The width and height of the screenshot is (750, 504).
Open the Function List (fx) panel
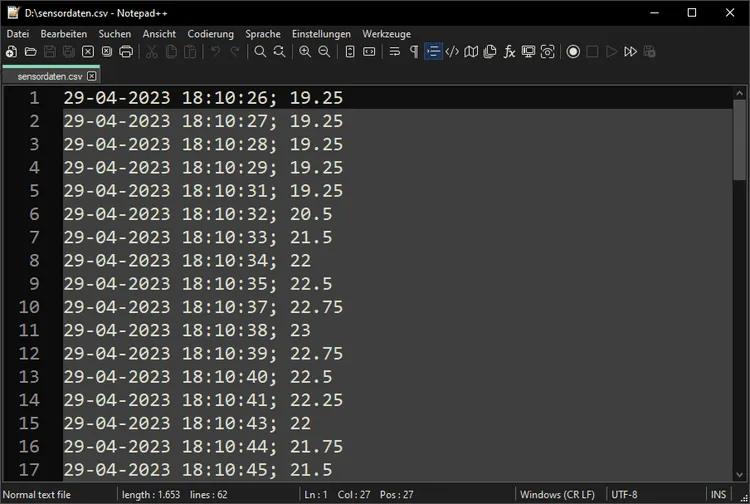click(x=509, y=52)
